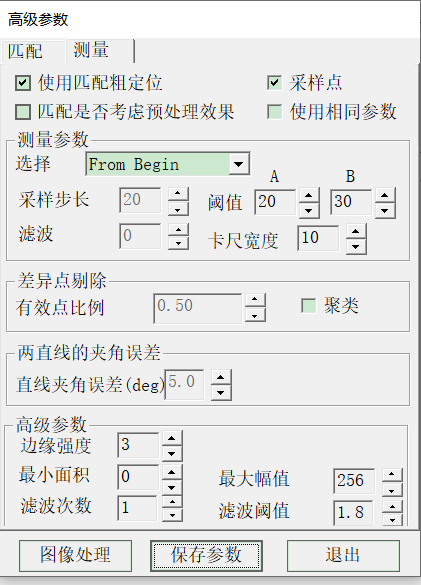Click the 图像处理 button
The width and height of the screenshot is (421, 585).
(x=75, y=556)
